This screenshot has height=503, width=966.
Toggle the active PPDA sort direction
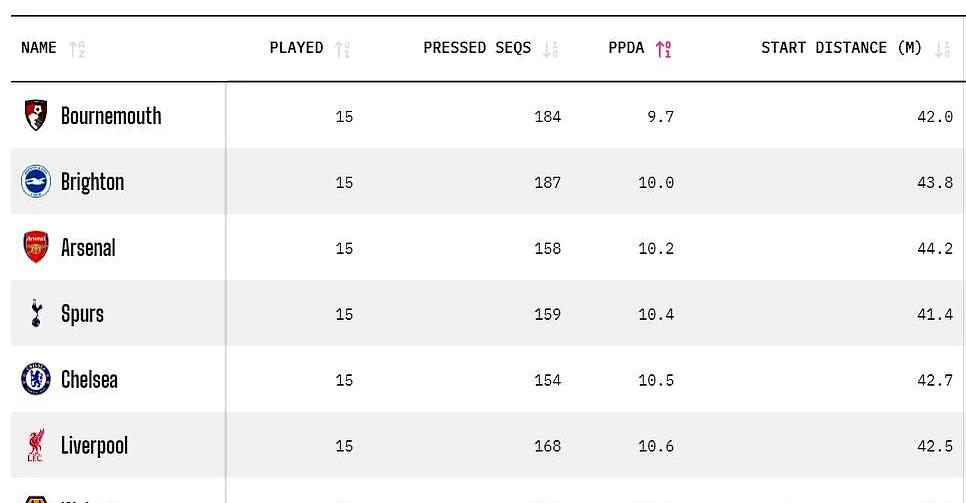click(x=664, y=49)
